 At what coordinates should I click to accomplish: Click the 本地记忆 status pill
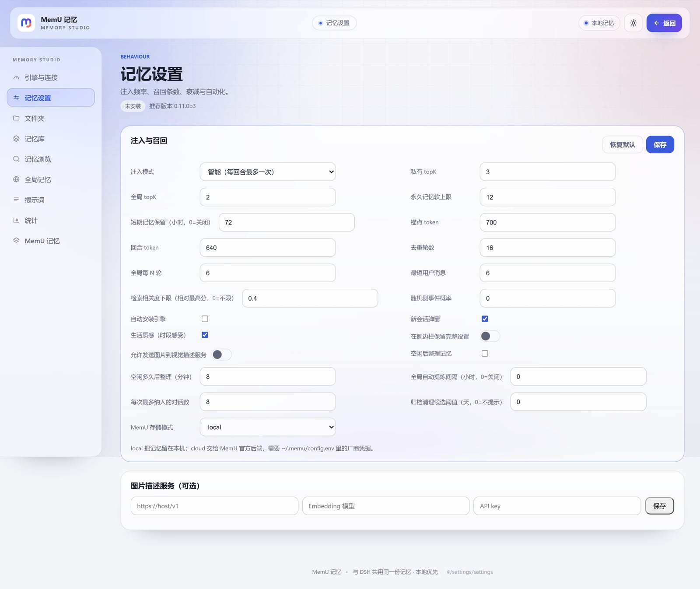pyautogui.click(x=599, y=23)
